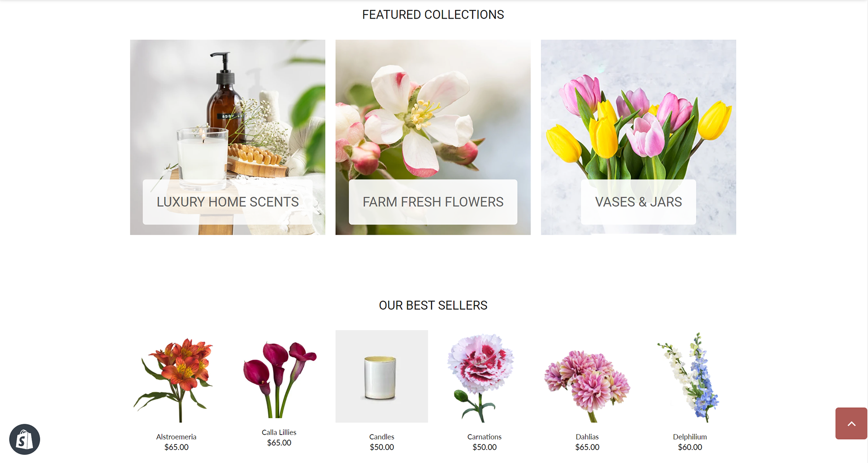The height and width of the screenshot is (463, 868).
Task: Click the Delphilium product name link
Action: (x=690, y=437)
